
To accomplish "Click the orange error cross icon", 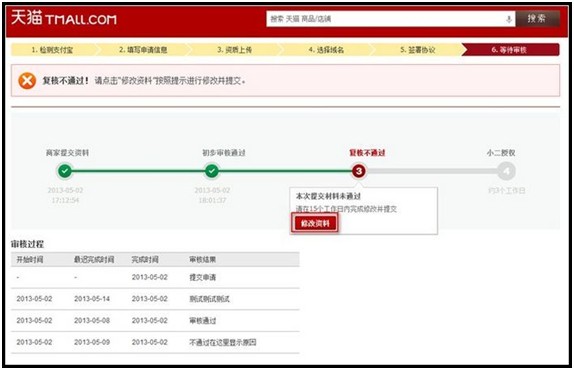I will 27,81.
